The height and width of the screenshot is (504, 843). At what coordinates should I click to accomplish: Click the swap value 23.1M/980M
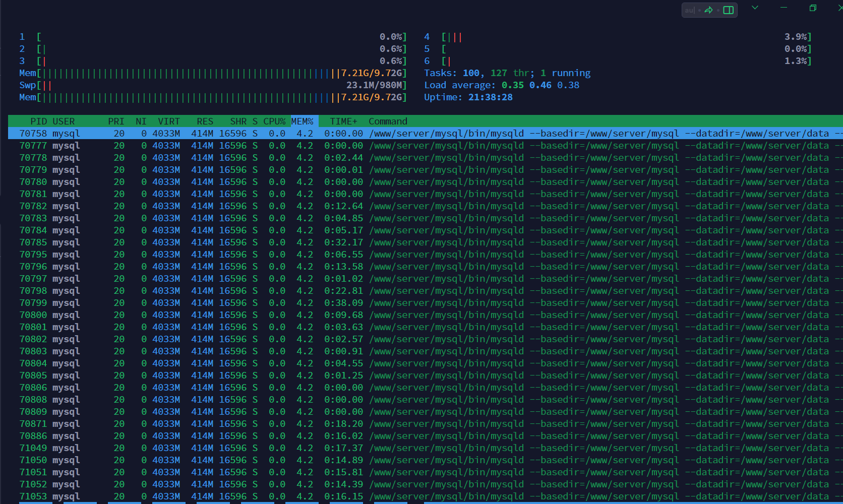click(x=374, y=85)
